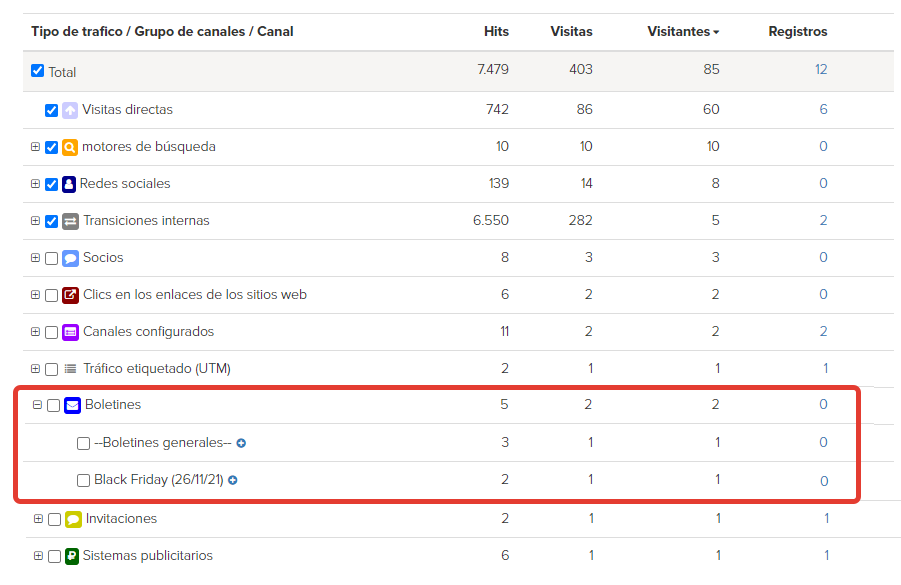Viewport: 901px width, 585px height.
Task: Click the Redes sociales person icon
Action: pyautogui.click(x=69, y=184)
